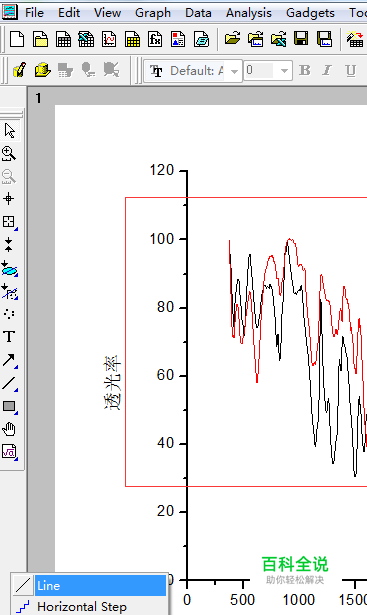The image size is (367, 615).
Task: Select the Pan hand tool
Action: pyautogui.click(x=9, y=429)
